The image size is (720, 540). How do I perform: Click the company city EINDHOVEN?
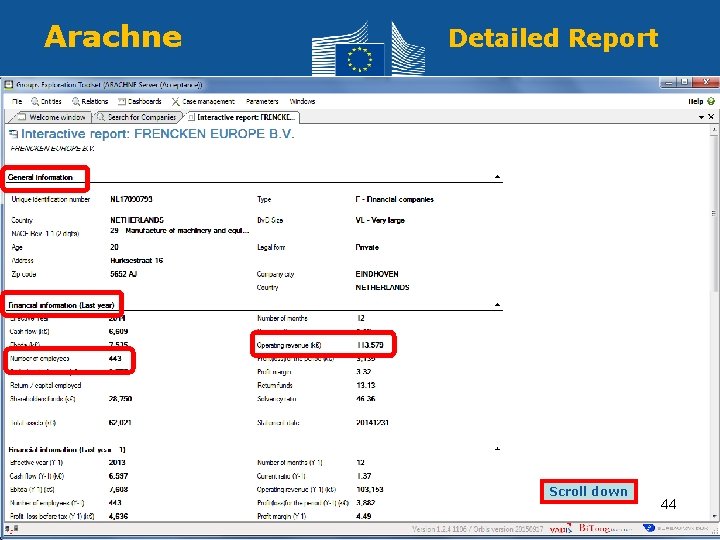[x=377, y=274]
